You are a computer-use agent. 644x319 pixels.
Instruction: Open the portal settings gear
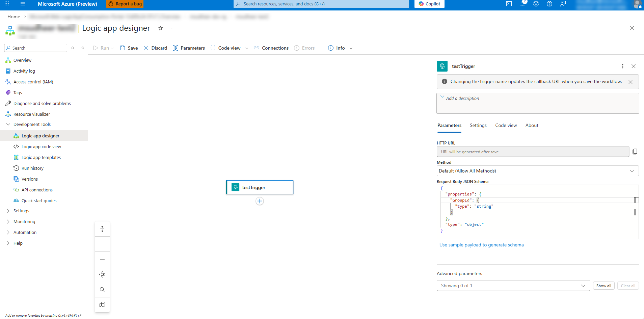click(536, 4)
